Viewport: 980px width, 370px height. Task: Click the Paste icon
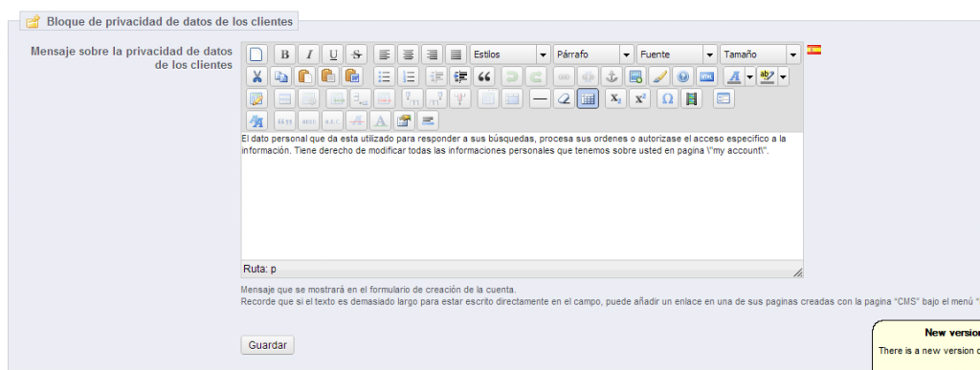[x=304, y=76]
